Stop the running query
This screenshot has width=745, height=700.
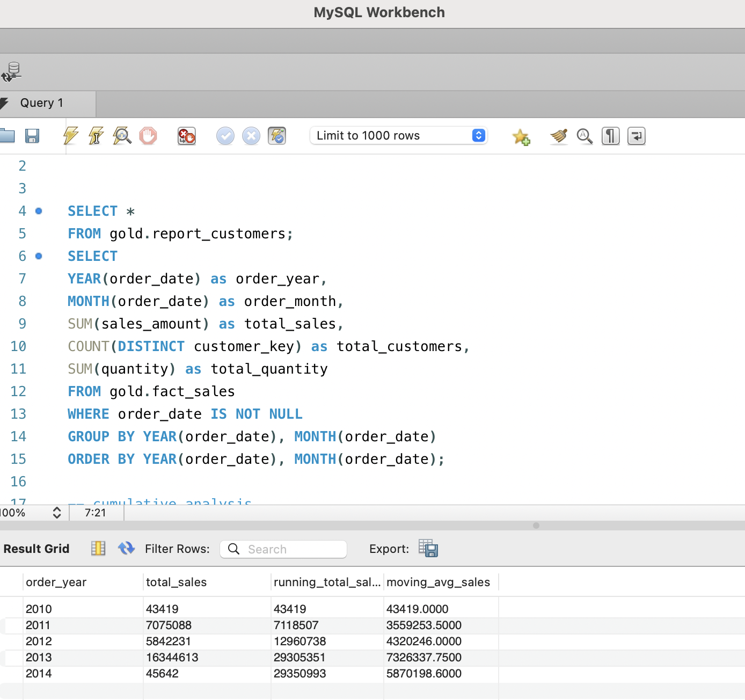(148, 136)
